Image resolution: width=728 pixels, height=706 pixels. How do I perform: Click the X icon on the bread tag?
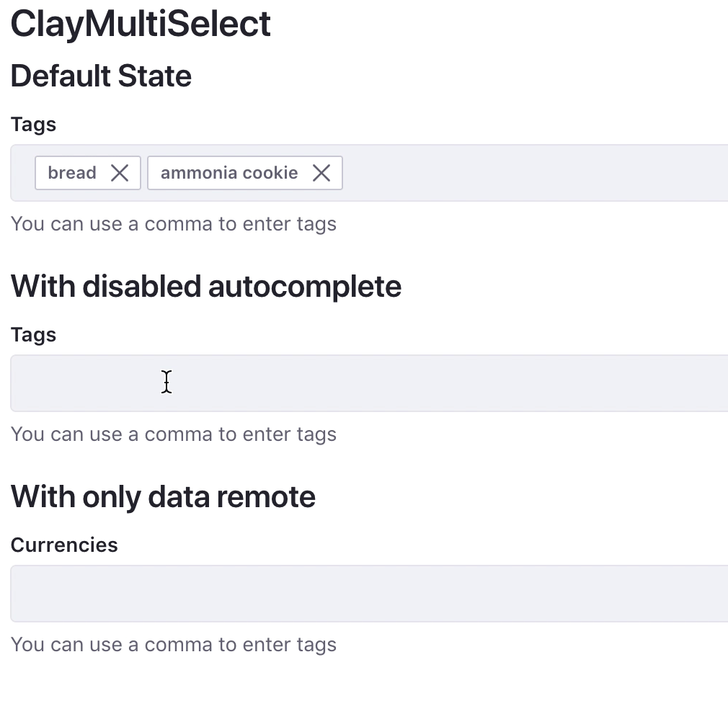(x=120, y=172)
